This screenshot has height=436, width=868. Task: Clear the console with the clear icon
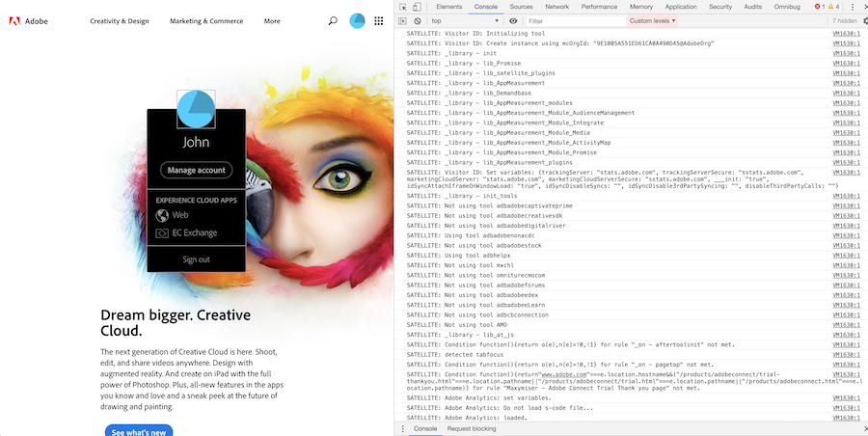[418, 21]
